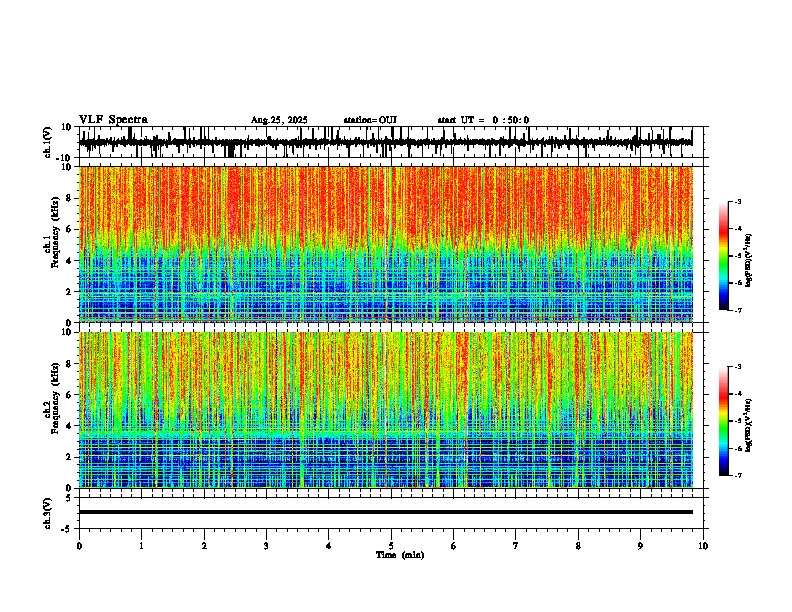Click the log(PSD) label beside ch.2 color bar
The width and height of the screenshot is (792, 612).
[x=749, y=425]
